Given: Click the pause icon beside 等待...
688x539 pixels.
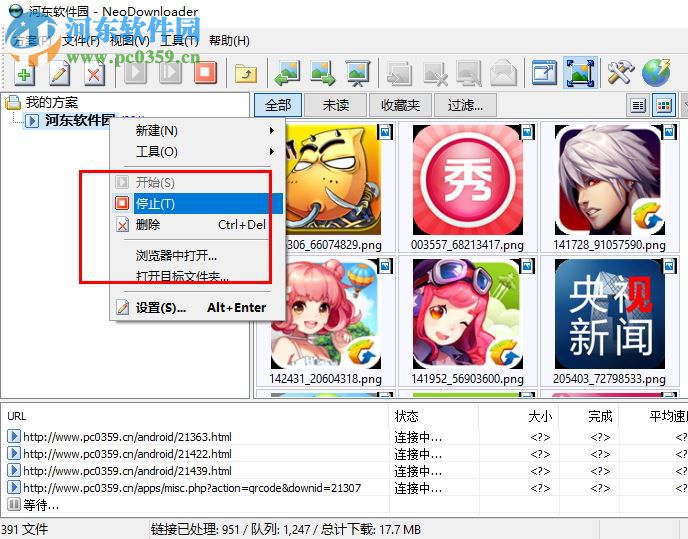Looking at the screenshot, I should click(14, 504).
